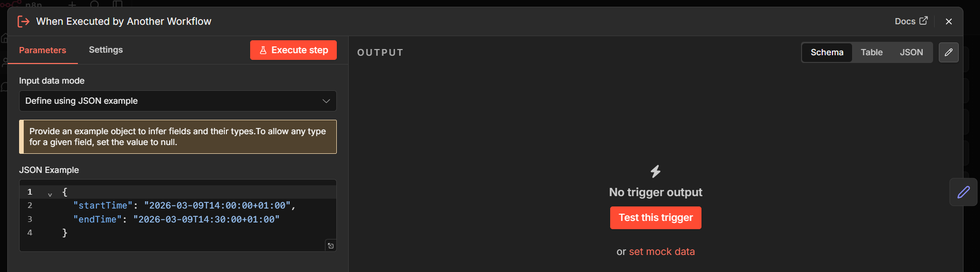
Task: Select the Schema output view
Action: (x=826, y=52)
